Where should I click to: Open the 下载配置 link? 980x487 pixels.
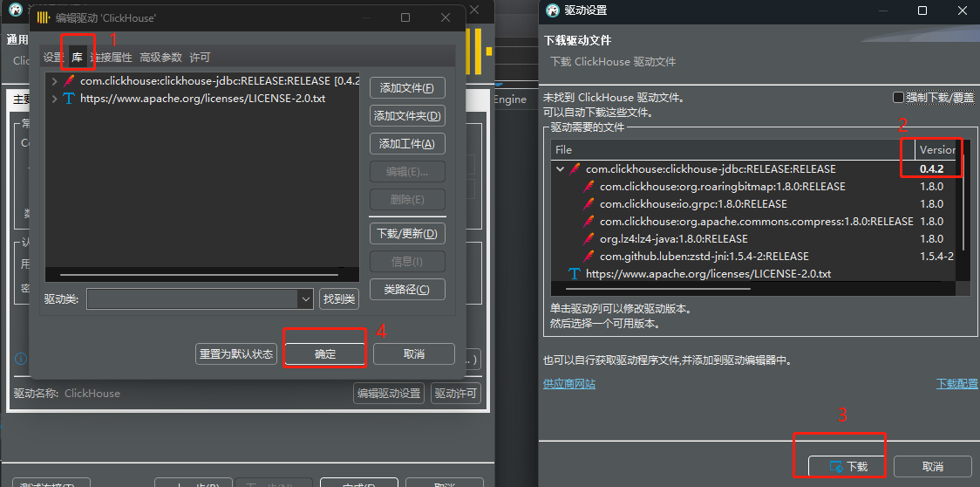(956, 384)
